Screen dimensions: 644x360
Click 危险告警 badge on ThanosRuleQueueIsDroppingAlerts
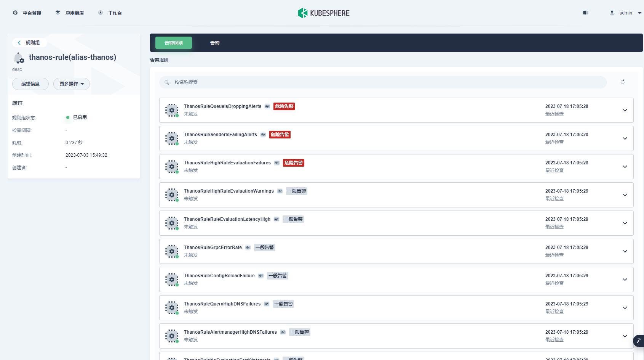click(284, 106)
